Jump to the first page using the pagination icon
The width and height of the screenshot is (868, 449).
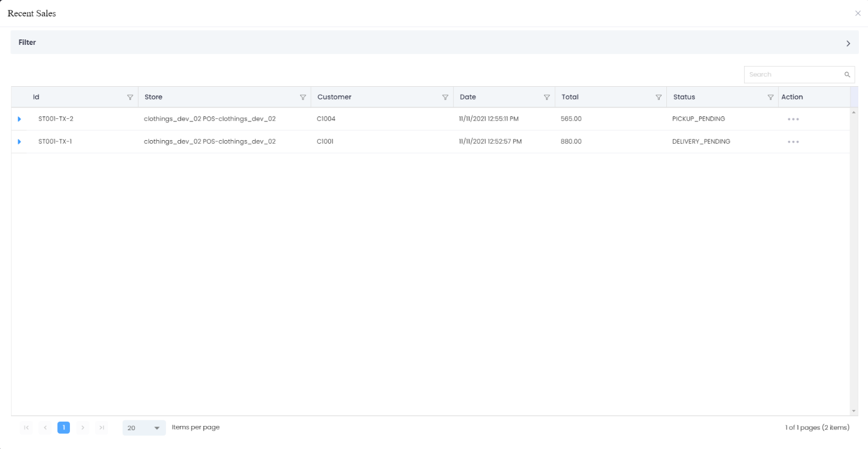click(26, 427)
